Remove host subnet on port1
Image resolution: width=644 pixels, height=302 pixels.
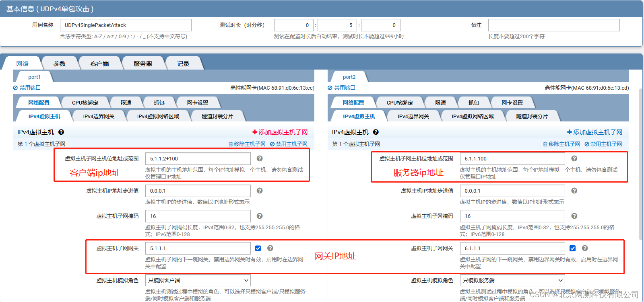tap(247, 144)
